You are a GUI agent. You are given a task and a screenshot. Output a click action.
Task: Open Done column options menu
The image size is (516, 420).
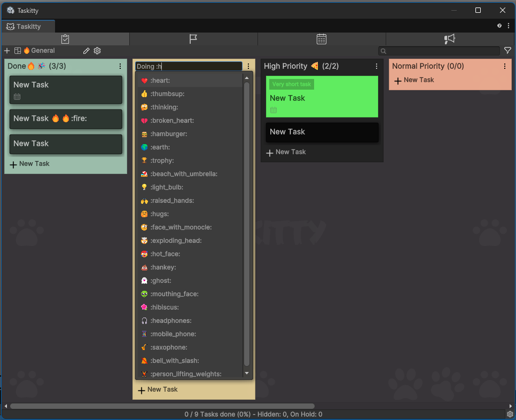(120, 66)
